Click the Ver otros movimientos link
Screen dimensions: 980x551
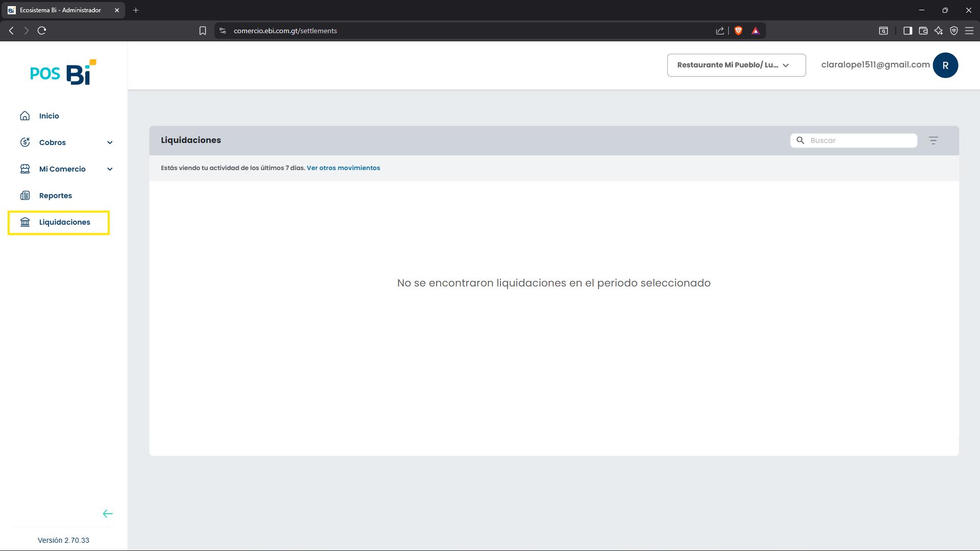(343, 168)
